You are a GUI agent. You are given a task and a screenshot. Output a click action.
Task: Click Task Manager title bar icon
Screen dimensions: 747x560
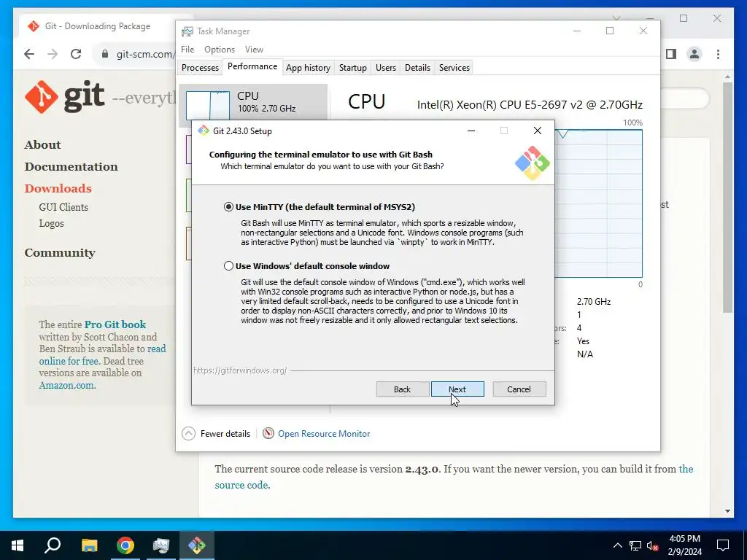coord(187,31)
